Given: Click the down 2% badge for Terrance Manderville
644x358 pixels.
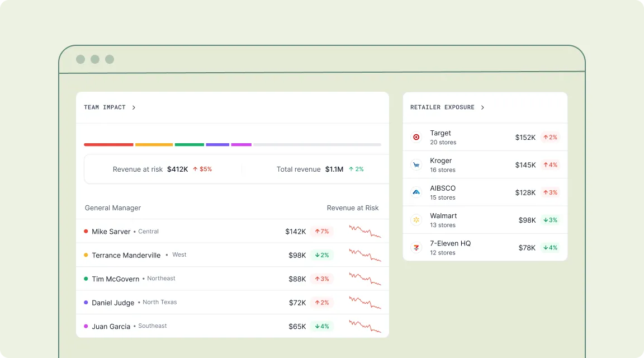Looking at the screenshot, I should click(322, 255).
